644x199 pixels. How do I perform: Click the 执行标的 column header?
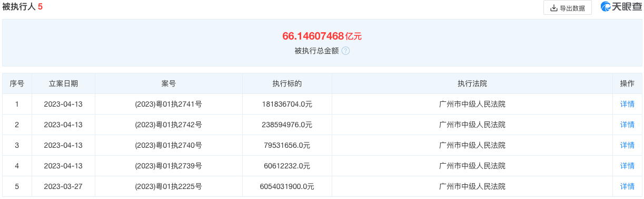pos(287,83)
